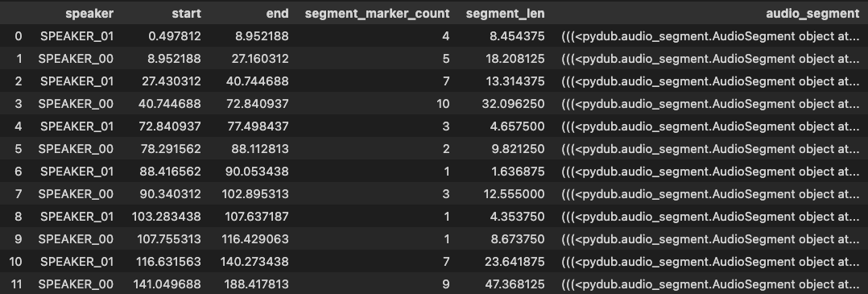The height and width of the screenshot is (294, 868).
Task: Click segment_len value 32.096250
Action: (514, 104)
